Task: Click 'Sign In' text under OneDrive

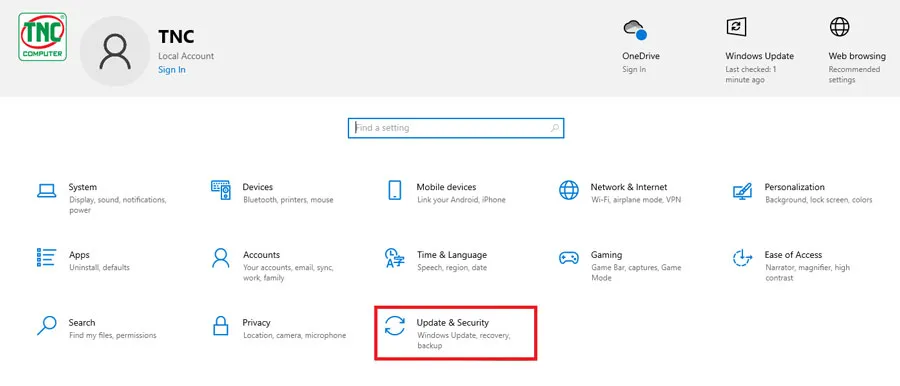Action: [634, 70]
